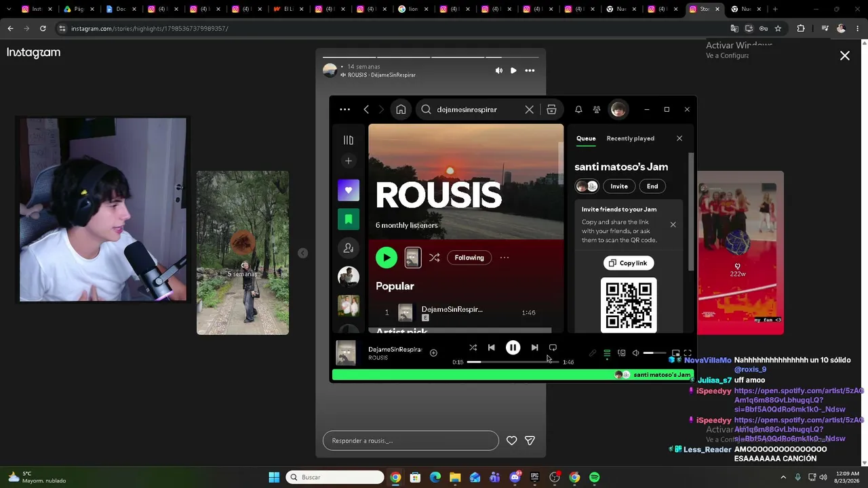Play the paused Instagram story
This screenshot has height=488, width=868.
[x=513, y=70]
